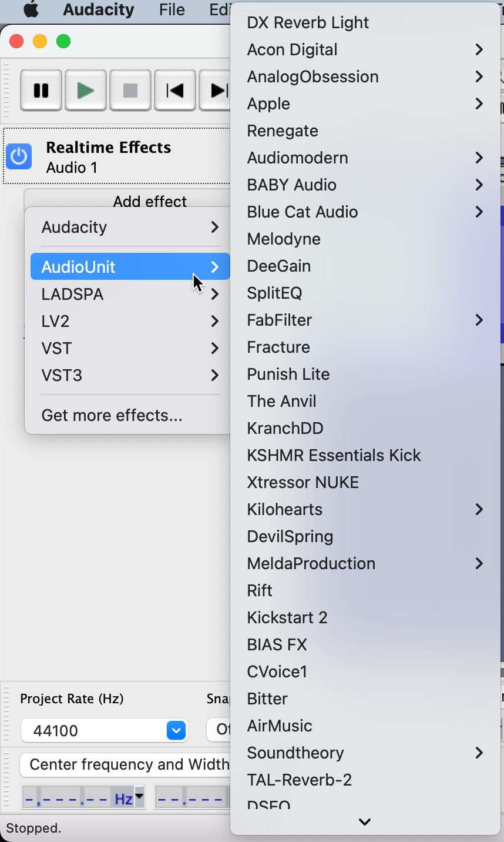Click the Add effect button
504x842 pixels.
point(150,201)
